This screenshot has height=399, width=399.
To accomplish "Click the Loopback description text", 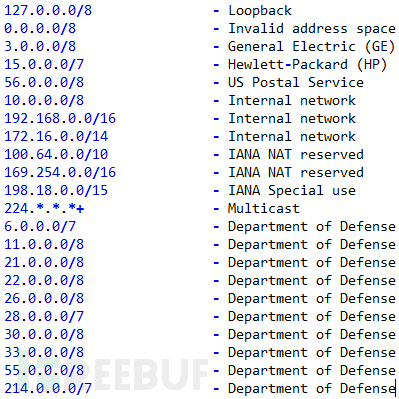I will (260, 11).
